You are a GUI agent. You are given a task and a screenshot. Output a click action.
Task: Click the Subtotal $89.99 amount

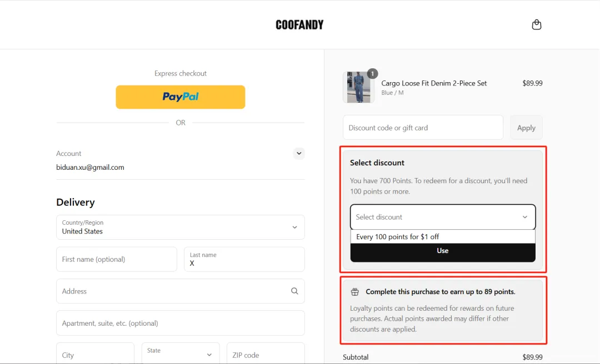(532, 357)
